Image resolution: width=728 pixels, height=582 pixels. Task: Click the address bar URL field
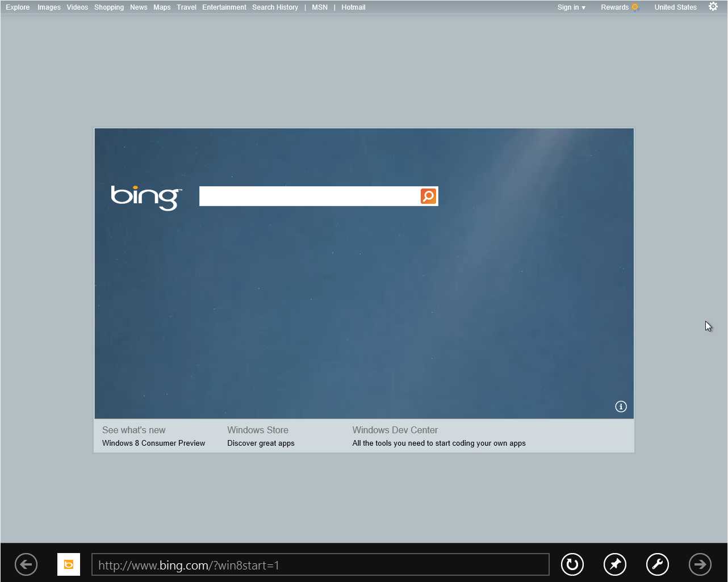click(320, 565)
